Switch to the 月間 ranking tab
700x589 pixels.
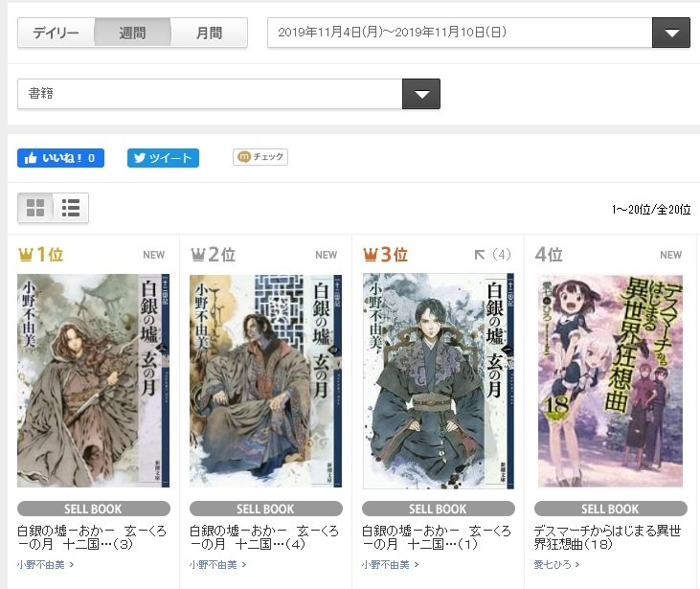(x=209, y=33)
